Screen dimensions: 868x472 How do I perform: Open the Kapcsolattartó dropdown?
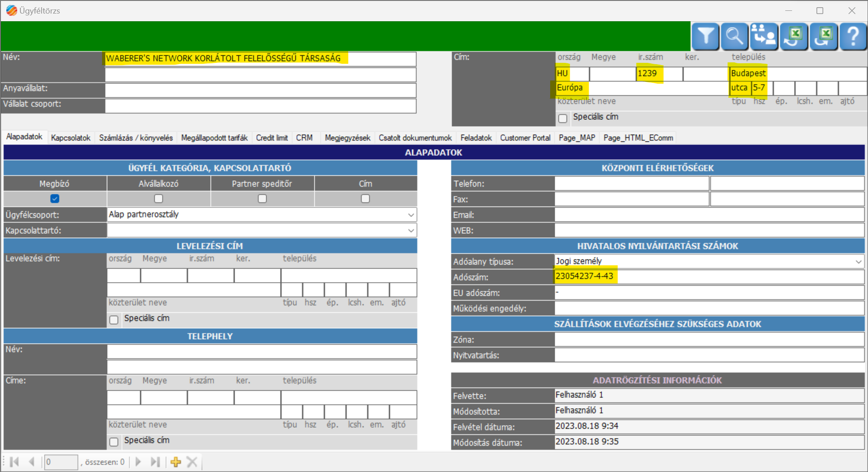pos(411,231)
